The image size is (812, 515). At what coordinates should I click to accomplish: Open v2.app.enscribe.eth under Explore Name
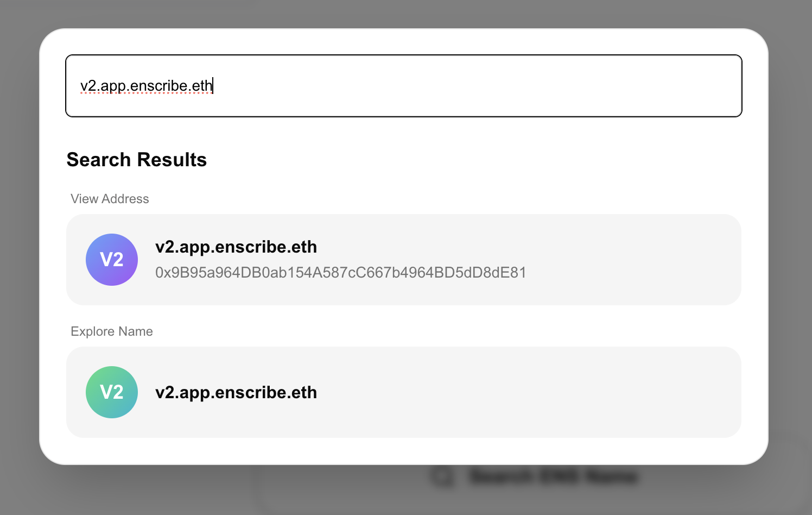236,392
